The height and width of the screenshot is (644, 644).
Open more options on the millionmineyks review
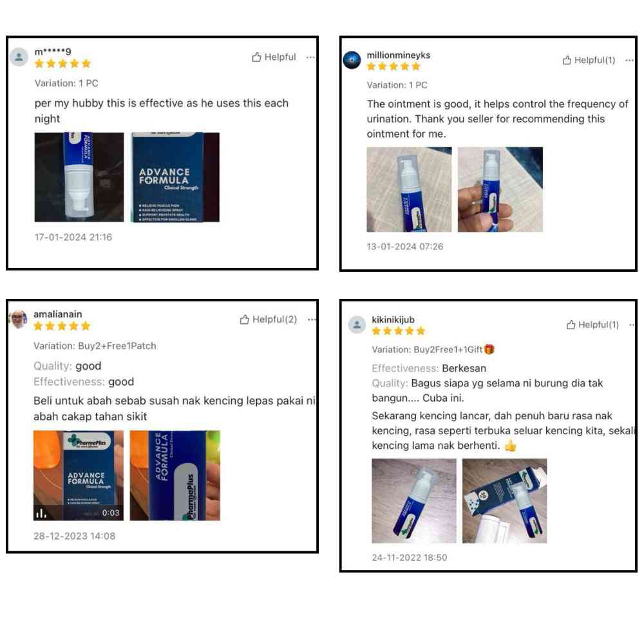(629, 61)
